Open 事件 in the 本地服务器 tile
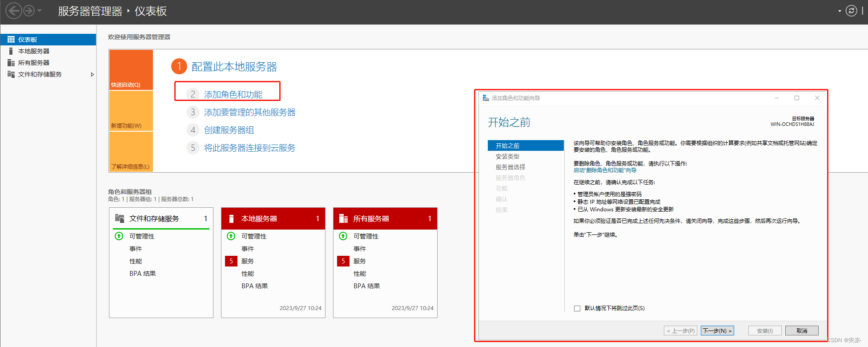 pos(248,249)
